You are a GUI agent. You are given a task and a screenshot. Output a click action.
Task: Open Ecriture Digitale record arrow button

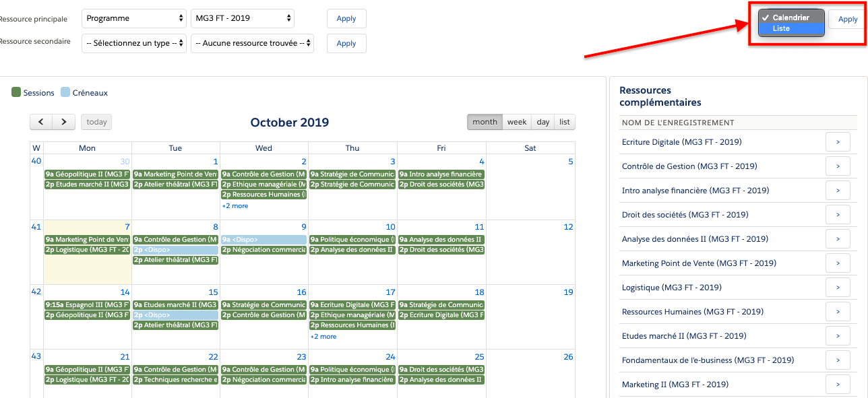[838, 142]
